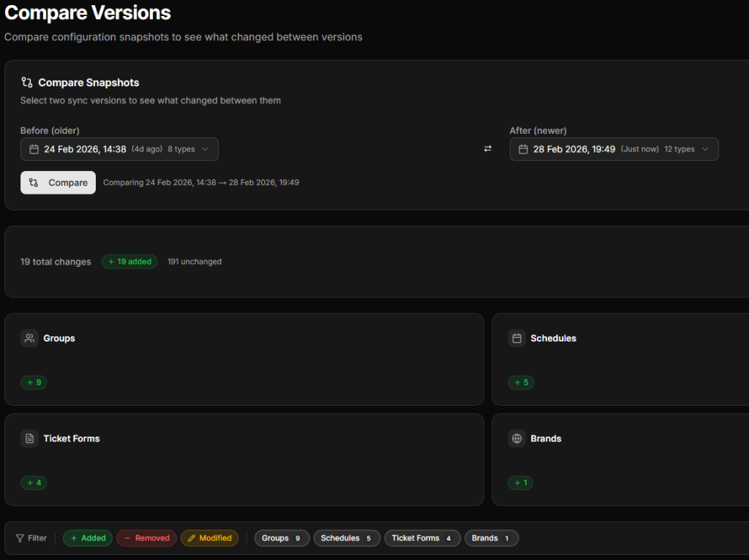Click the swap versions arrows icon
749x560 pixels.
(488, 149)
